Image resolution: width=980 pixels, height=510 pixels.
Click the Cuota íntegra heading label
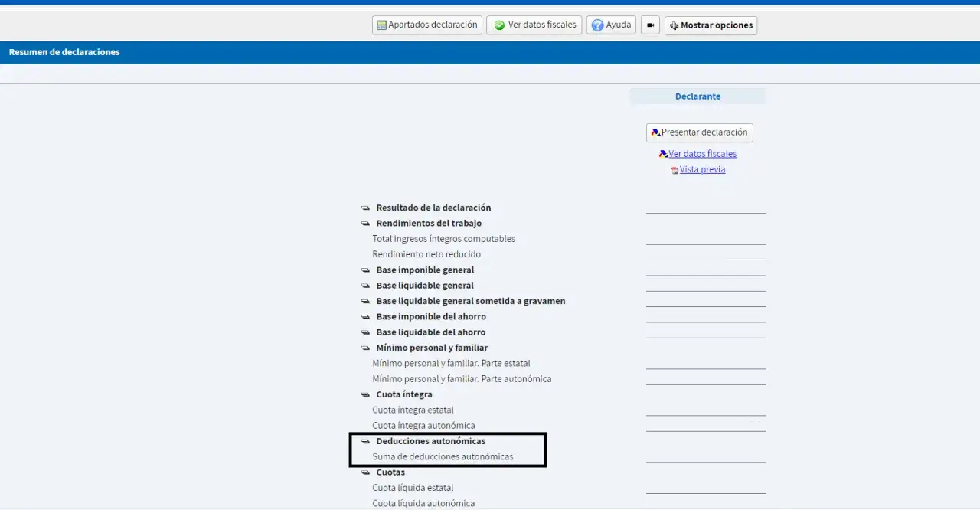point(404,394)
